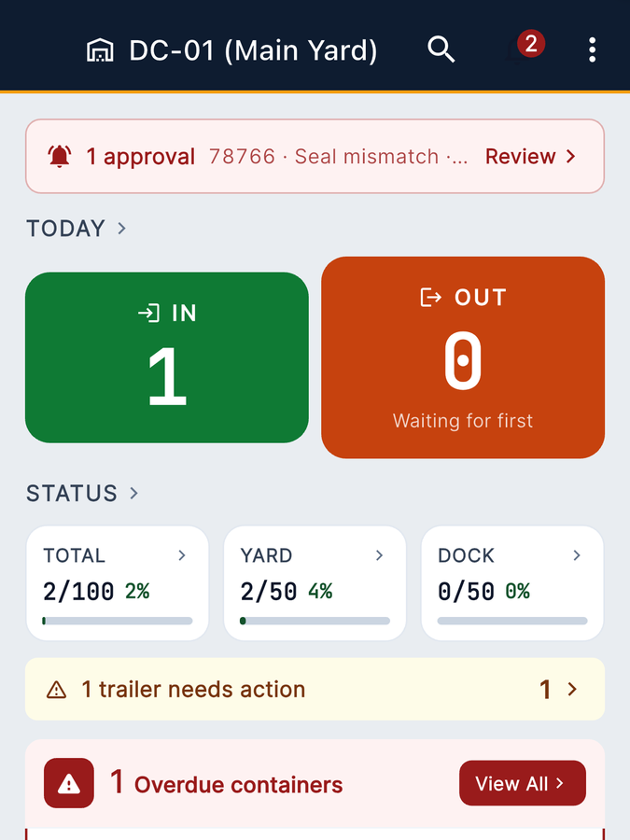Viewport: 630px width, 840px height.
Task: Select the DC-01 (Main Yard) title
Action: click(x=253, y=50)
